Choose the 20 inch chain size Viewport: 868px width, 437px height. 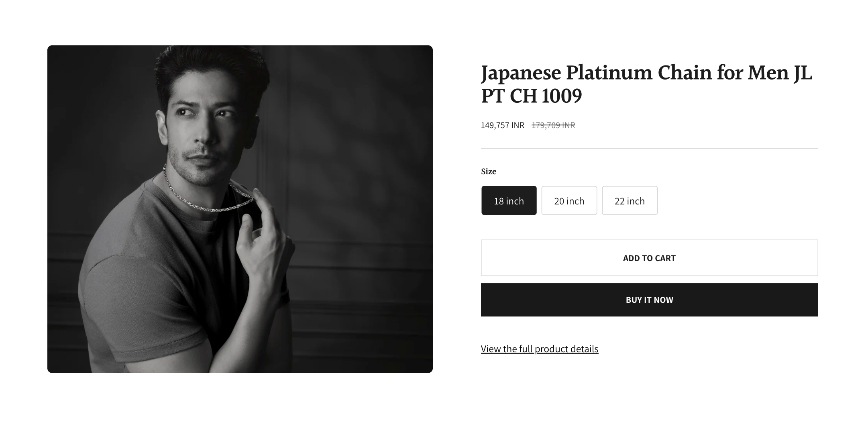(x=569, y=200)
